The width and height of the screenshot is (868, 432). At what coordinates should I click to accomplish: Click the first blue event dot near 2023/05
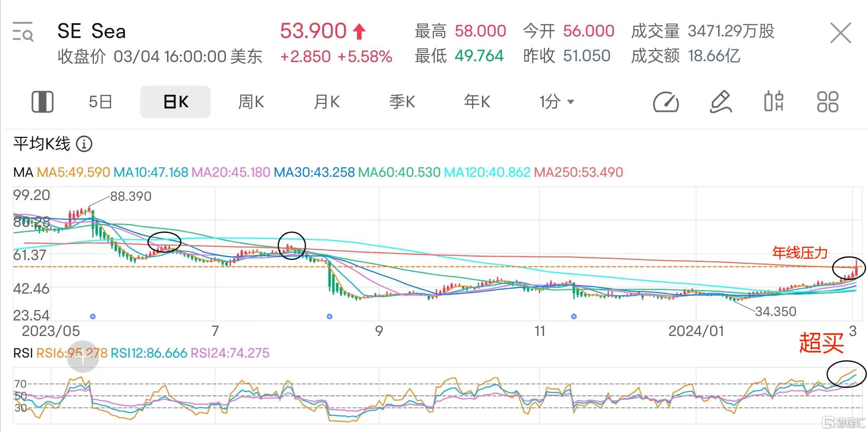click(93, 316)
